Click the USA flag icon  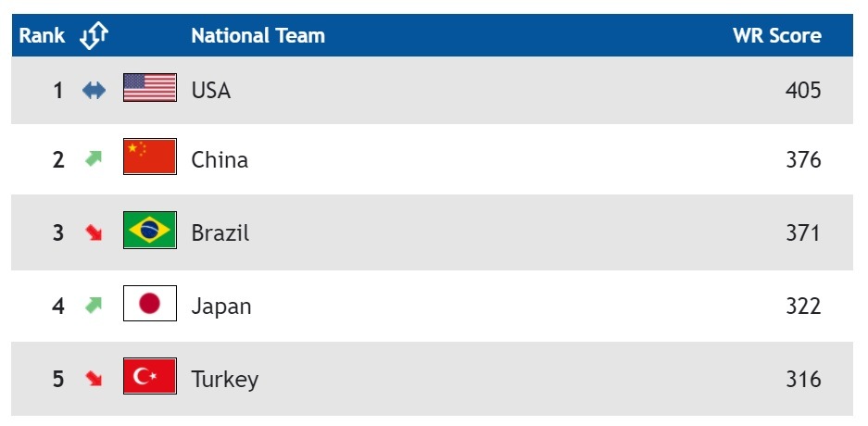[x=149, y=88]
